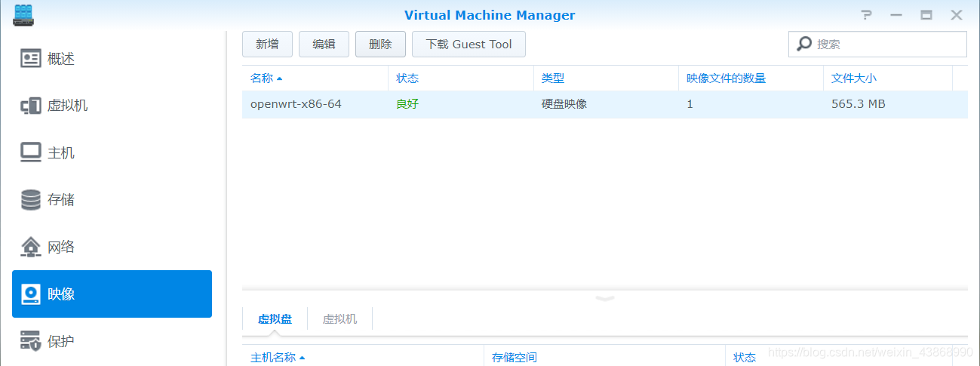Screen dimensions: 980x366
Task: Select the openwrt-x86-64 image row
Action: 605,104
